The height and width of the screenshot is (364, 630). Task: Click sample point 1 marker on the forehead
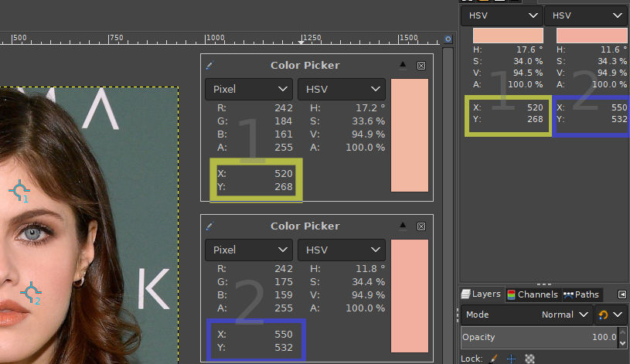click(19, 190)
